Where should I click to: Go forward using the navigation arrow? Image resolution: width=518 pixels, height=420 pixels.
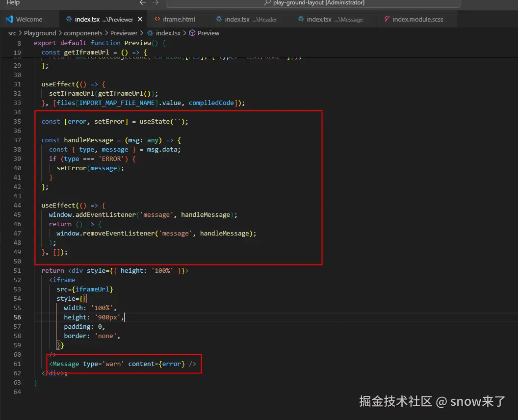point(155,2)
